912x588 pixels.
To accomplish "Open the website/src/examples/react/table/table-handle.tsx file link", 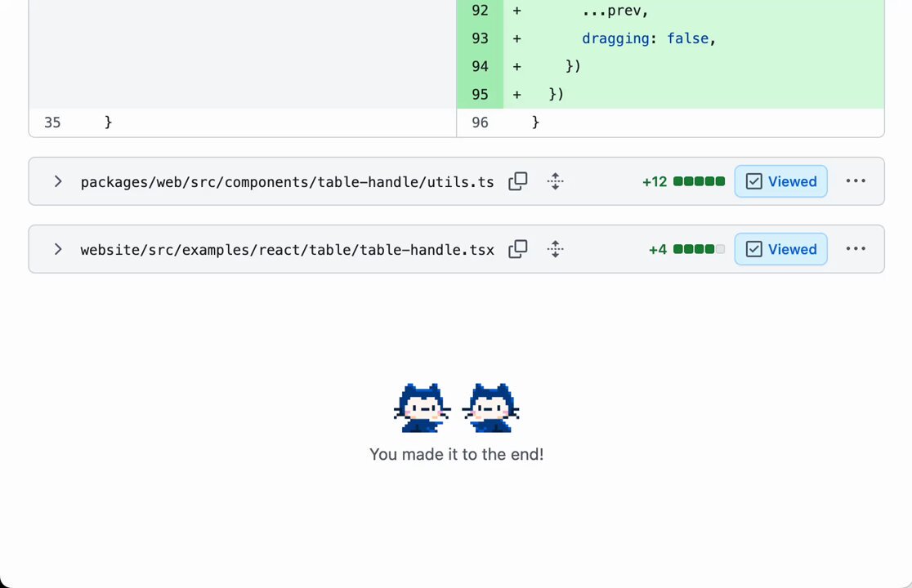I will tap(288, 250).
